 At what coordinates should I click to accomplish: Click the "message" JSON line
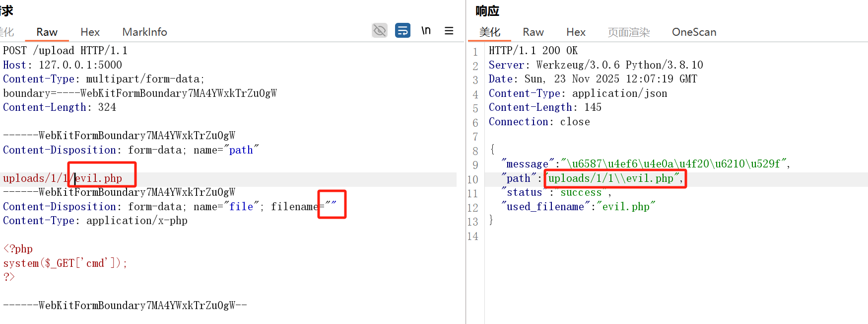[646, 164]
